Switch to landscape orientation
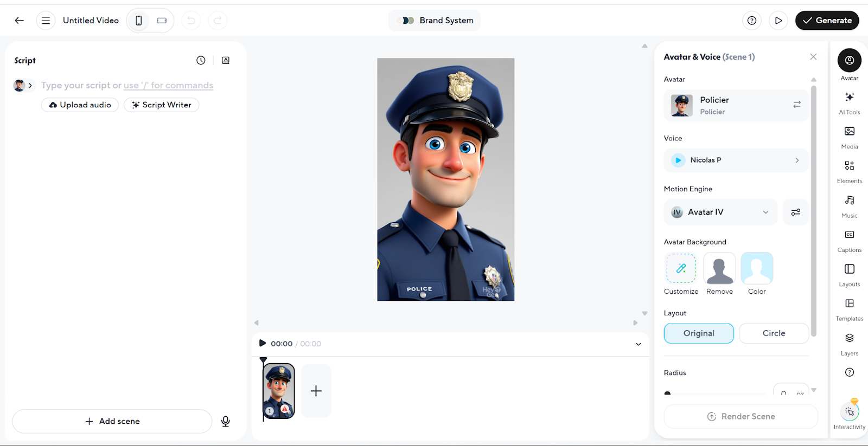Image resolution: width=868 pixels, height=446 pixels. click(x=162, y=21)
